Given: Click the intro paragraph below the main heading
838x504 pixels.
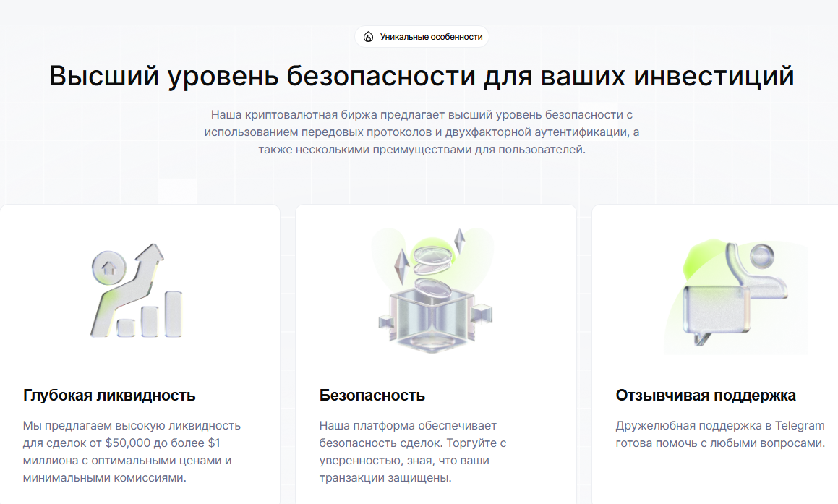Looking at the screenshot, I should click(422, 132).
